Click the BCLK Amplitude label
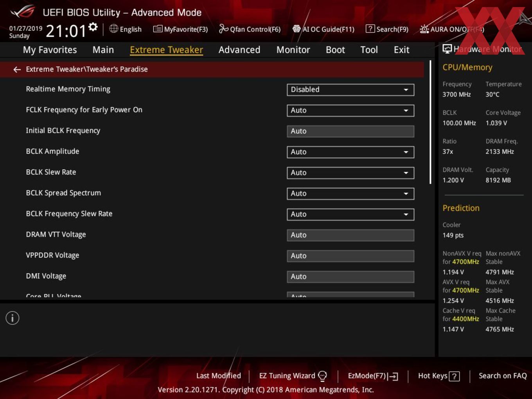The width and height of the screenshot is (532, 399). [52, 151]
